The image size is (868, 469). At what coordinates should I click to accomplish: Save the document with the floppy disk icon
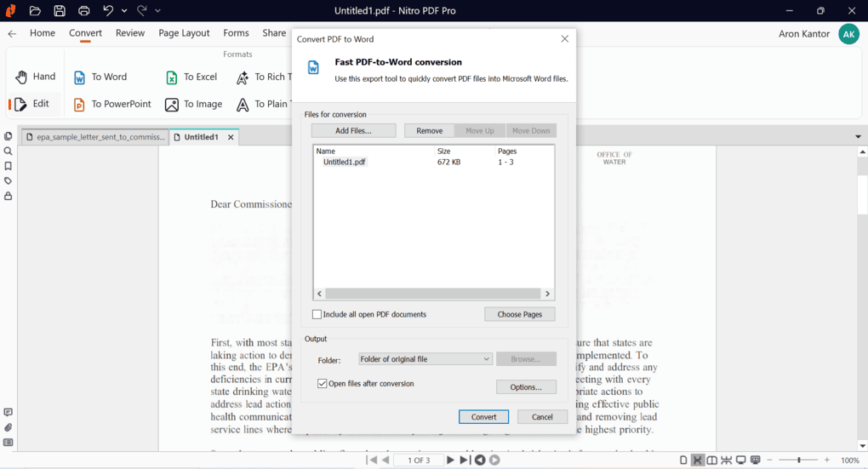[60, 10]
